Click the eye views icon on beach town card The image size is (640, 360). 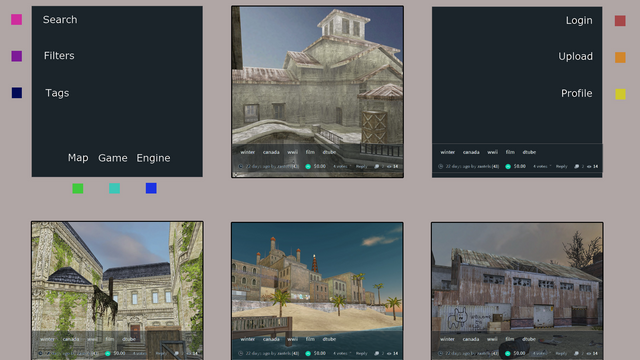[x=389, y=353]
